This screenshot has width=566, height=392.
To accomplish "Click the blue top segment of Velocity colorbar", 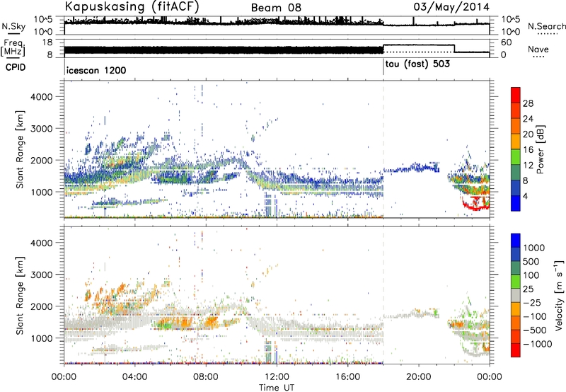I will click(x=516, y=240).
